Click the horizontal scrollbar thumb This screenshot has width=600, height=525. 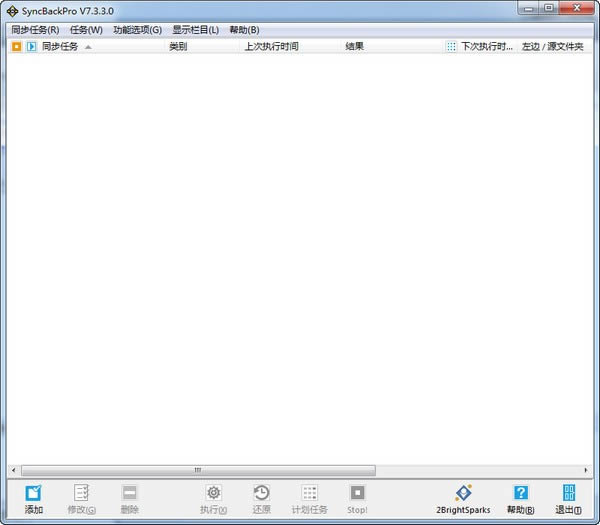pyautogui.click(x=198, y=470)
